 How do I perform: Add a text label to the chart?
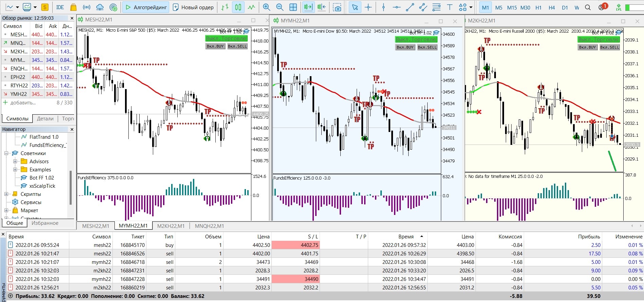[x=450, y=7]
